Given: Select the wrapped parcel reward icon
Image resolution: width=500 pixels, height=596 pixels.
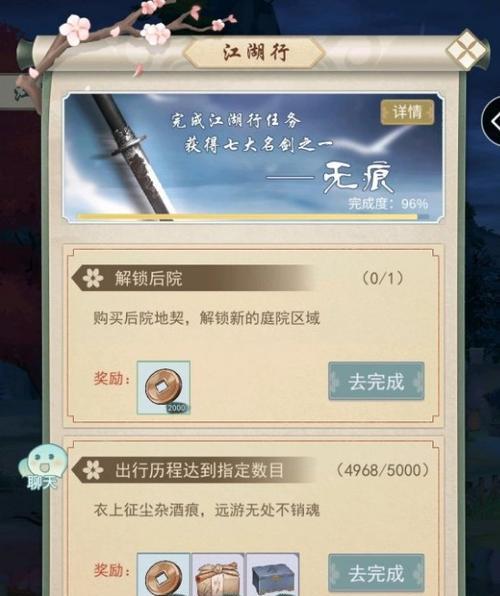Looking at the screenshot, I should 218,575.
